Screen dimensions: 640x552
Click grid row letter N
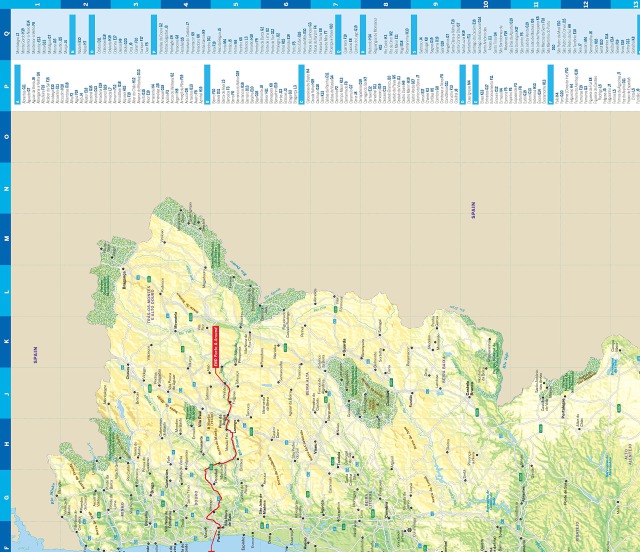6,188
